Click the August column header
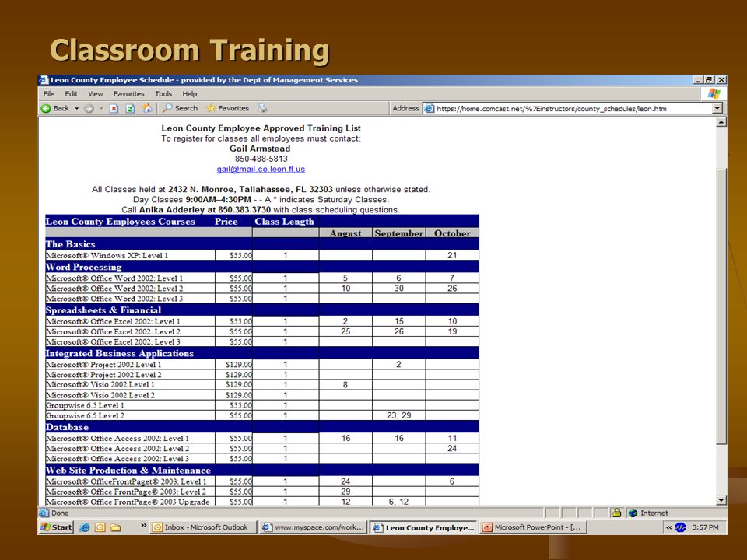Viewport: 747px width, 560px height. click(x=345, y=233)
